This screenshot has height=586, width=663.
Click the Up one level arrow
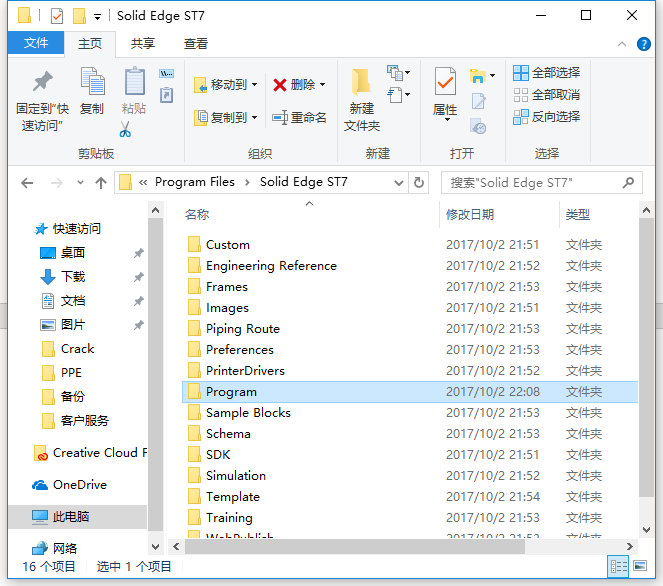click(x=101, y=183)
